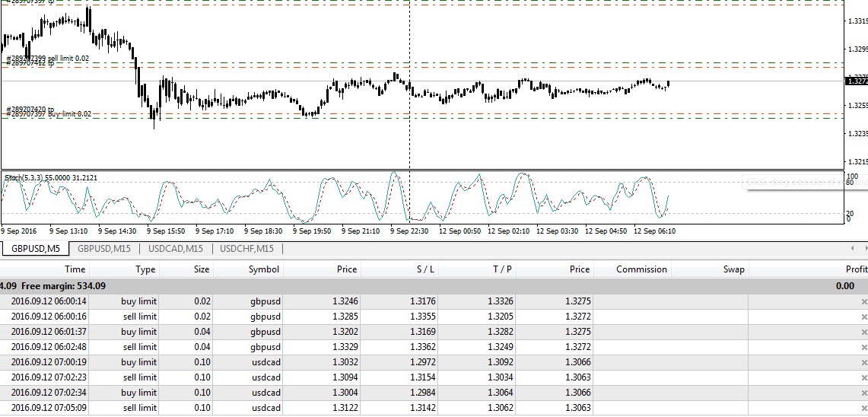This screenshot has width=868, height=417.
Task: Click the take profit value 1.3205
Action: click(x=501, y=317)
